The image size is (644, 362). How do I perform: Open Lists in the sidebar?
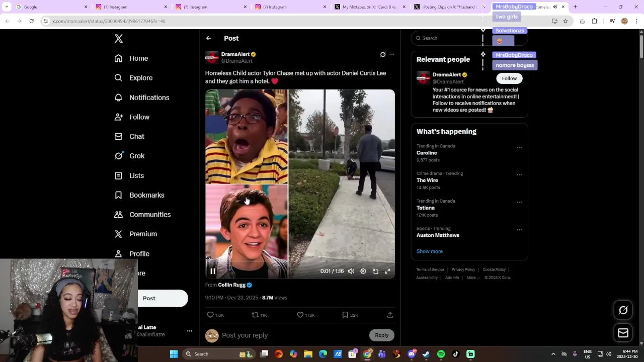coord(129,175)
